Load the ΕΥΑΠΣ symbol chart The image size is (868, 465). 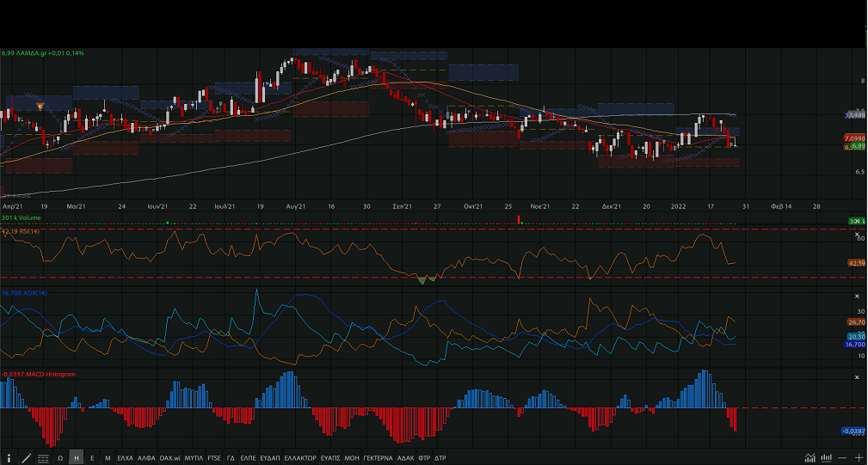coord(330,458)
